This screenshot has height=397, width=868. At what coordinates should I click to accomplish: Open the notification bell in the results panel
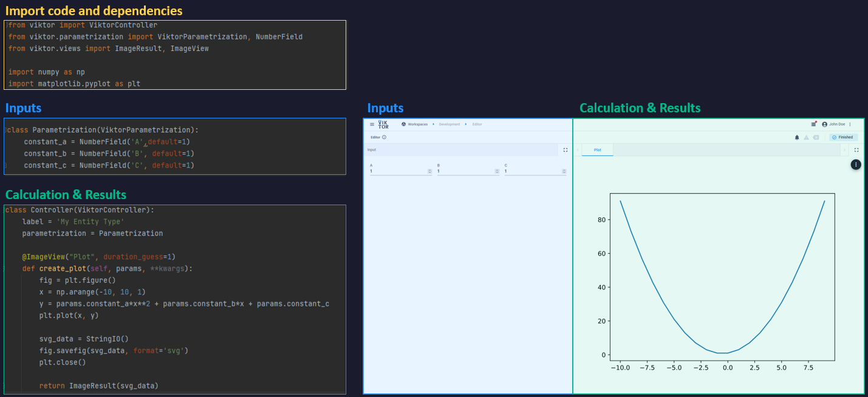797,137
